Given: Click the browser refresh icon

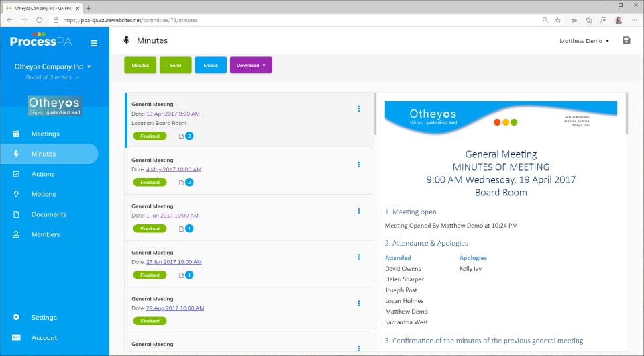Looking at the screenshot, I should [39, 20].
